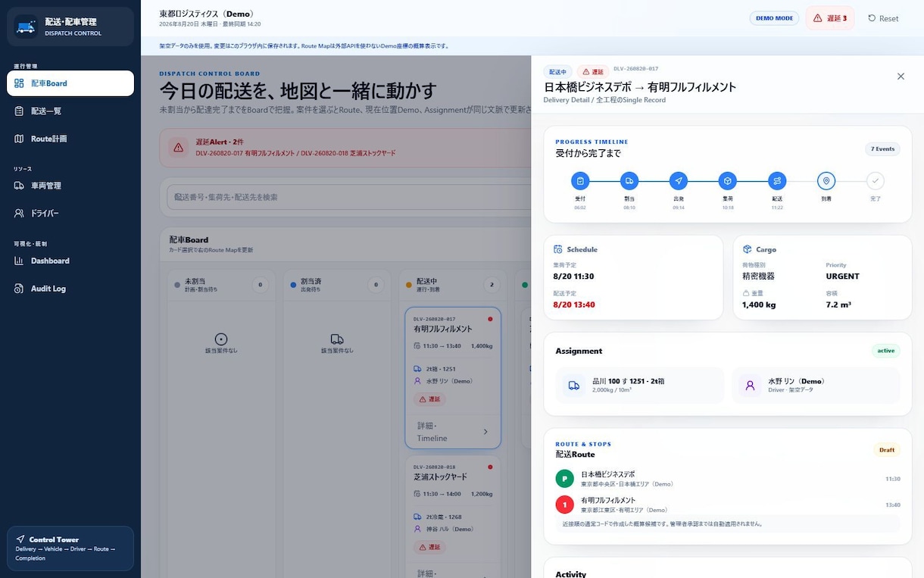The height and width of the screenshot is (578, 924).
Task: Click the truck icon on the 有明フルフィルメント card
Action: point(418,369)
